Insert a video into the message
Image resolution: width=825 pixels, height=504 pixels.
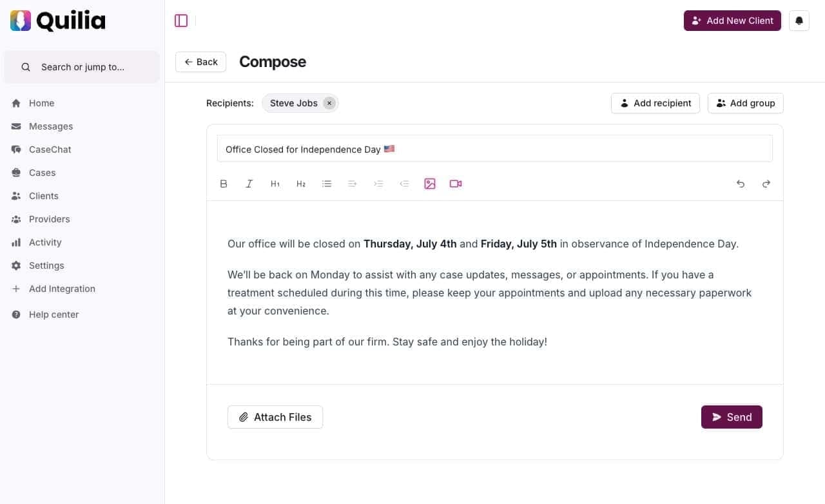[456, 184]
